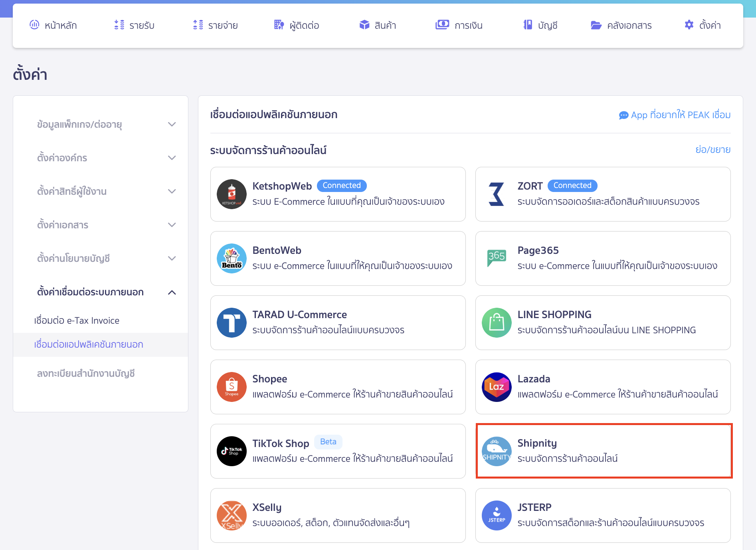Click the Shopee logo icon

point(232,387)
